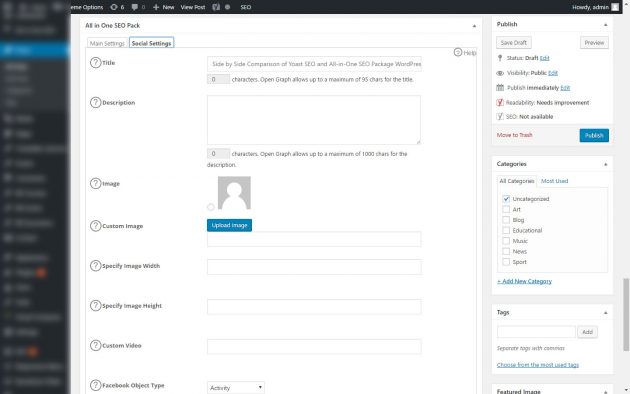Select the Social Settings tab
Image resolution: width=630 pixels, height=394 pixels.
[x=151, y=43]
